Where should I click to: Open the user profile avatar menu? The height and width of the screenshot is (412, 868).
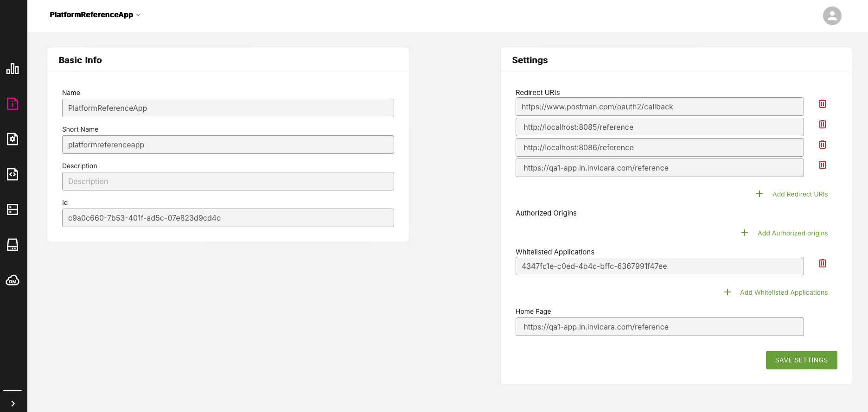pos(832,16)
